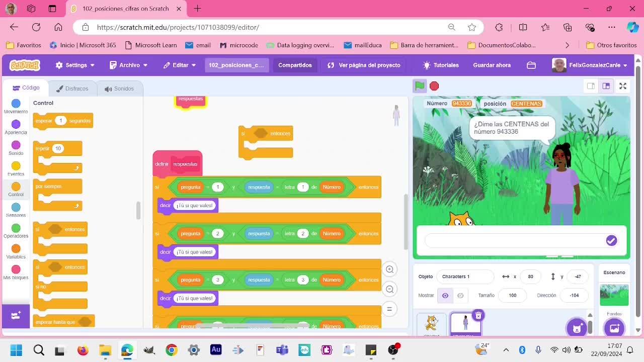Open Ver página del proyecto
The height and width of the screenshot is (362, 644).
364,65
